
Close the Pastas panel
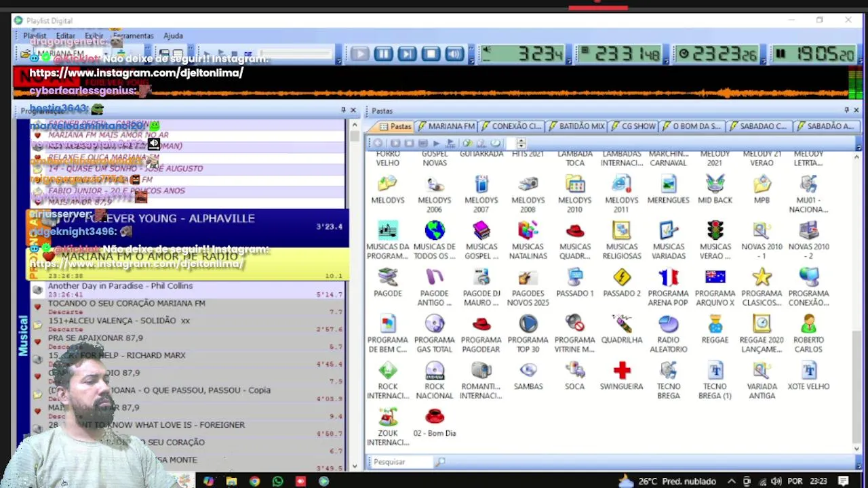click(x=856, y=110)
